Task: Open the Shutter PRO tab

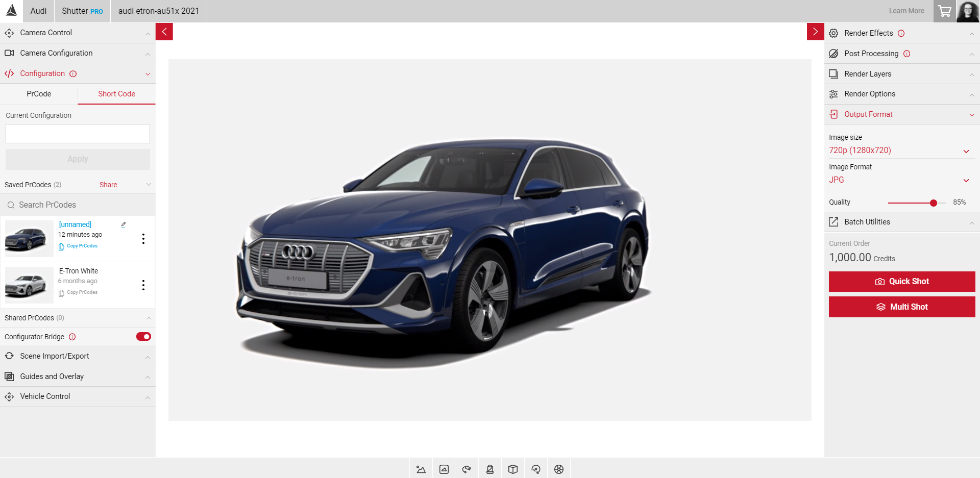Action: [x=82, y=11]
